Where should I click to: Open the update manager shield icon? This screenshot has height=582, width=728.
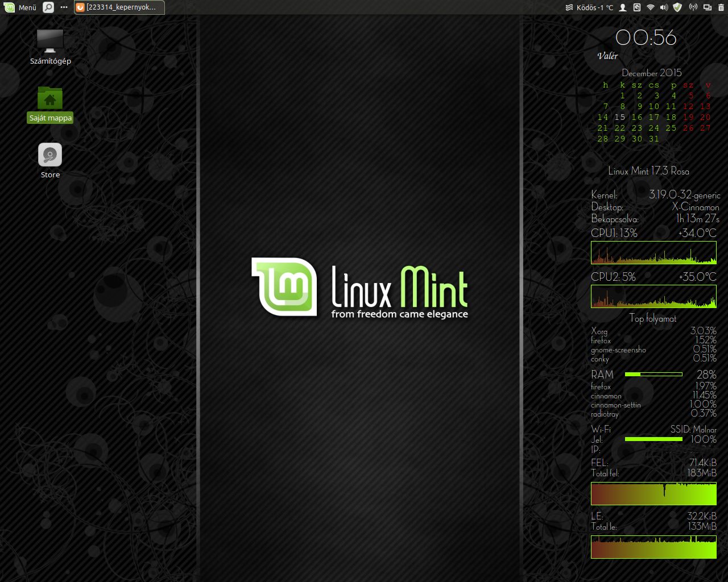click(x=677, y=7)
